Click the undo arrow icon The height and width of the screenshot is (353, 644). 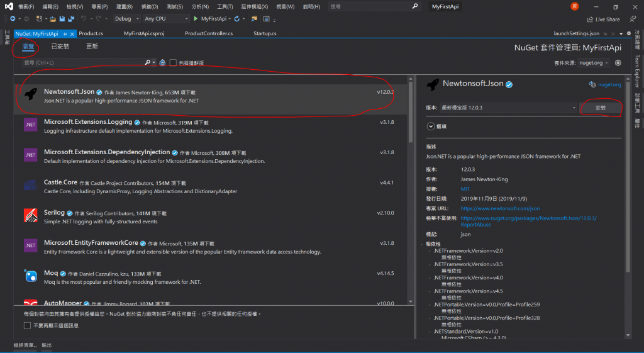pos(84,19)
